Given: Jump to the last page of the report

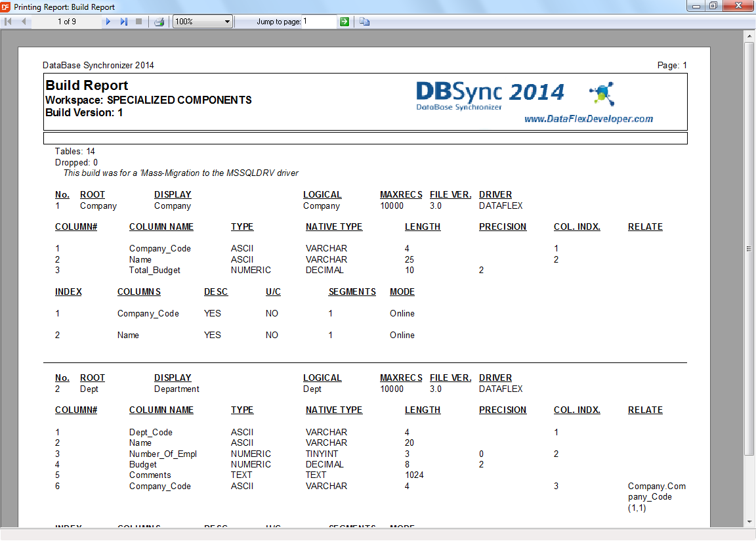Looking at the screenshot, I should point(124,22).
